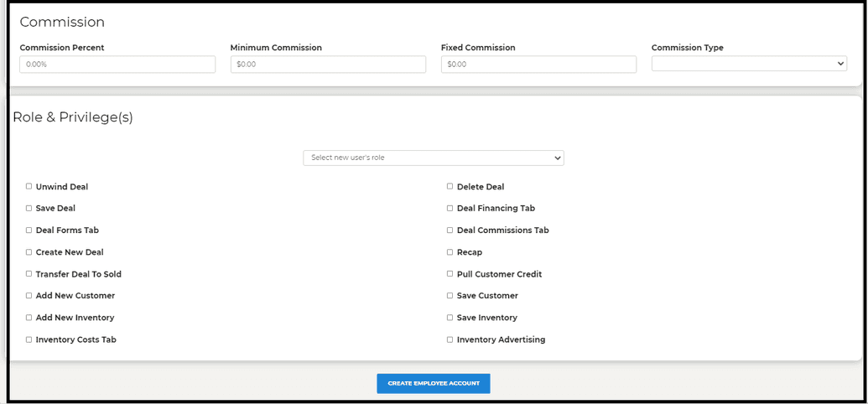
Task: Tick the Add New Customer checkbox
Action: coord(29,296)
